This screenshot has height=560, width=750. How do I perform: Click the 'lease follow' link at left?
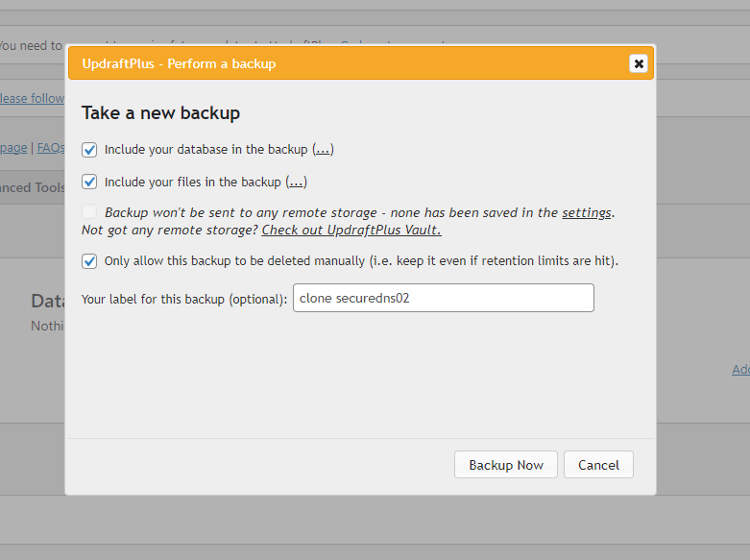coord(32,98)
